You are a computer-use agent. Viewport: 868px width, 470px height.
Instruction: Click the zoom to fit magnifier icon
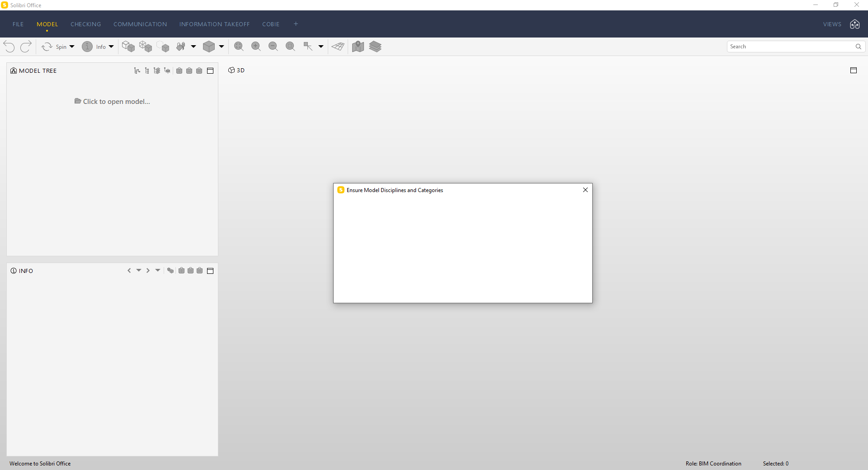tap(239, 47)
